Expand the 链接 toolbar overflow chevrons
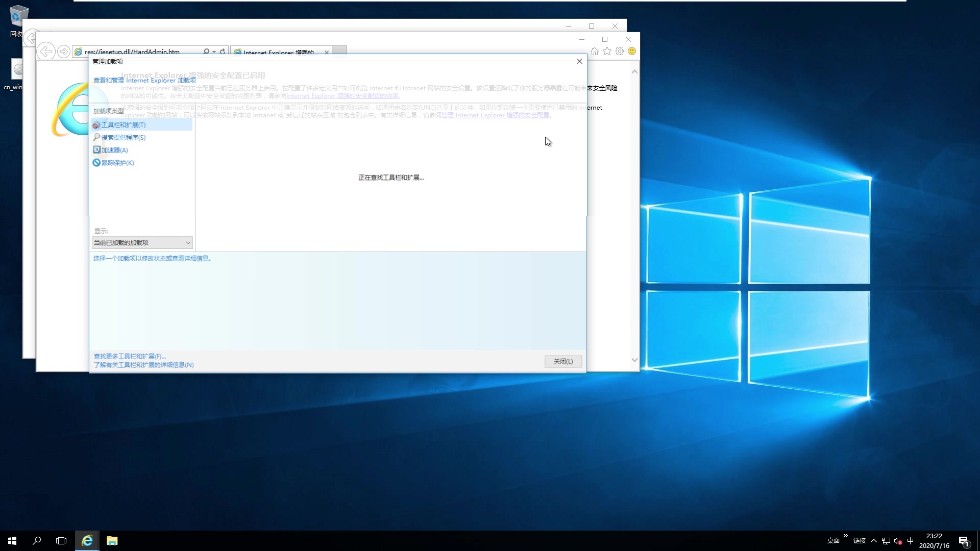The width and height of the screenshot is (980, 551). 846,536
